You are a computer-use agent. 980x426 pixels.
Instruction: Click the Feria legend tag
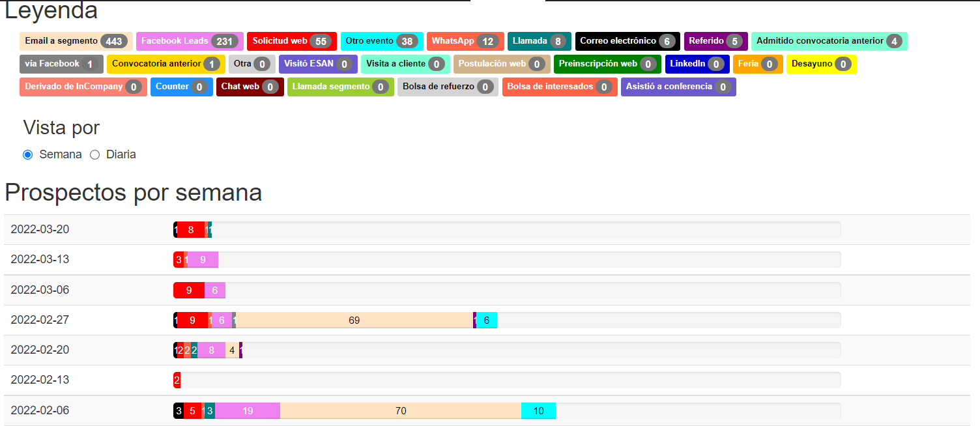point(758,64)
